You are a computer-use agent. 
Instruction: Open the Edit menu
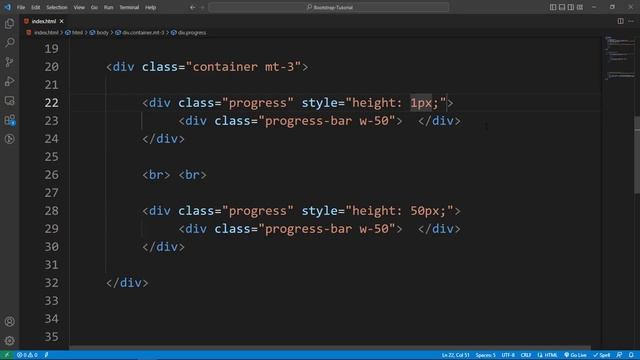click(x=36, y=7)
